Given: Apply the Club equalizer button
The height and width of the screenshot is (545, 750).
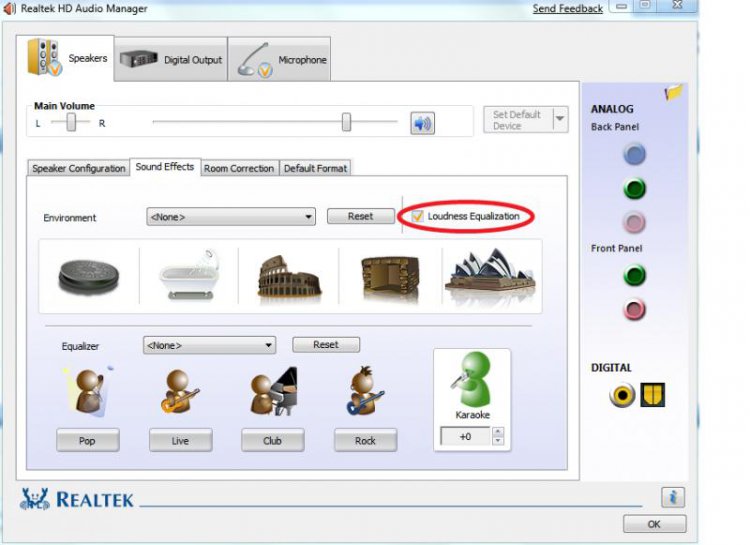Looking at the screenshot, I should 273,440.
